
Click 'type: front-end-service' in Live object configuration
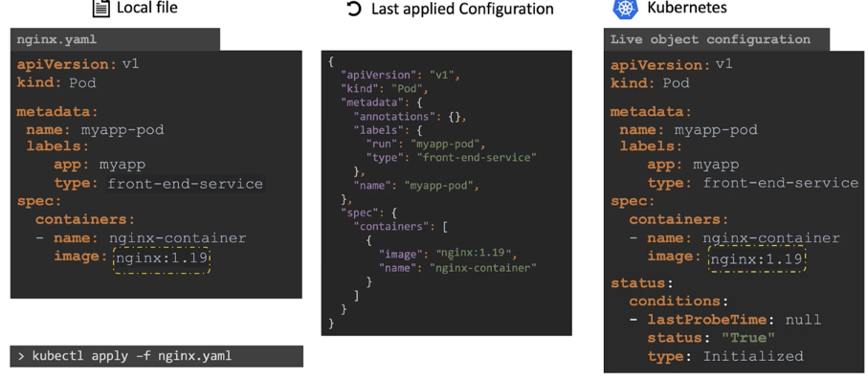click(x=753, y=183)
